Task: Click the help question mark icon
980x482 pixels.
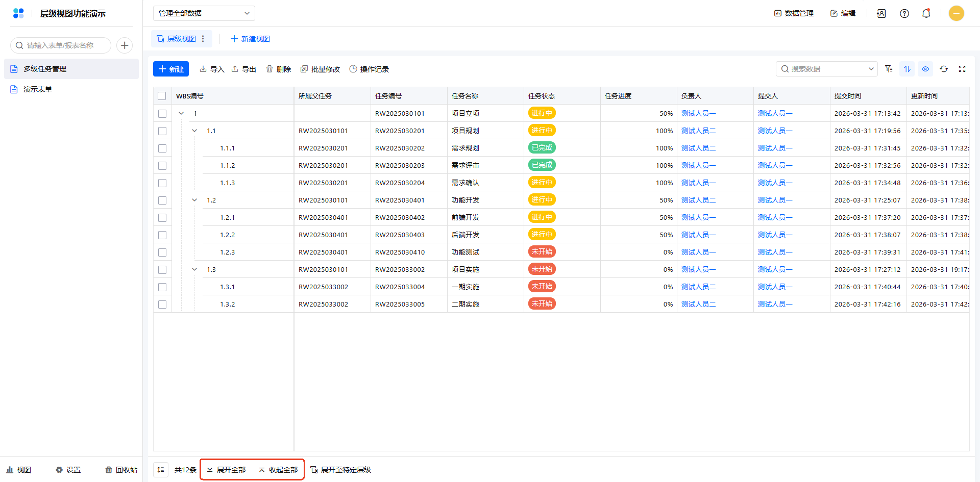Action: click(x=904, y=13)
